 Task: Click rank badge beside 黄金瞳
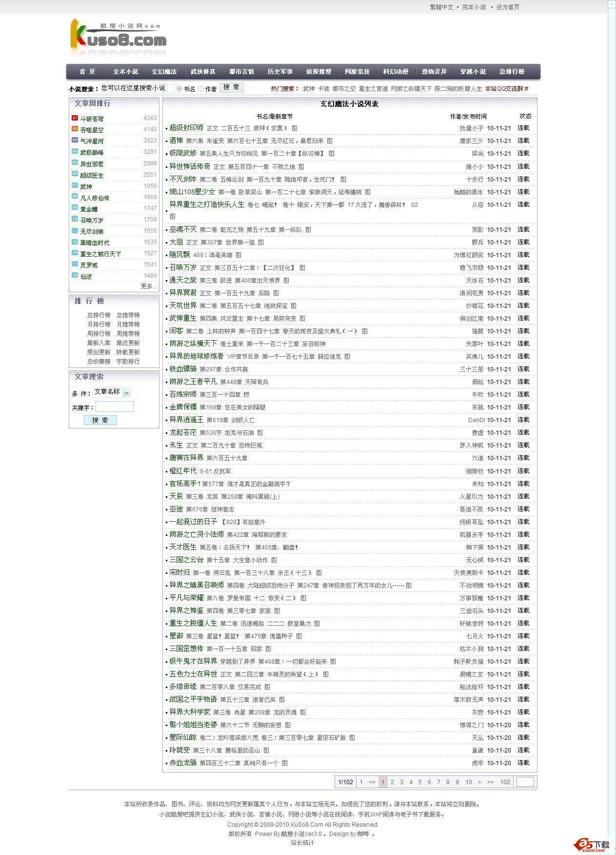point(75,208)
